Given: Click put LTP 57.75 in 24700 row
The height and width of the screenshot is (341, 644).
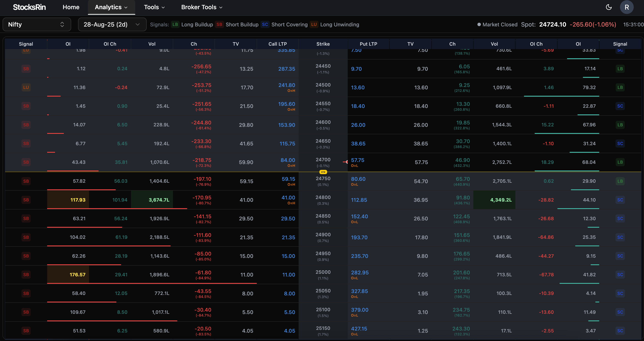Looking at the screenshot, I should [x=358, y=160].
